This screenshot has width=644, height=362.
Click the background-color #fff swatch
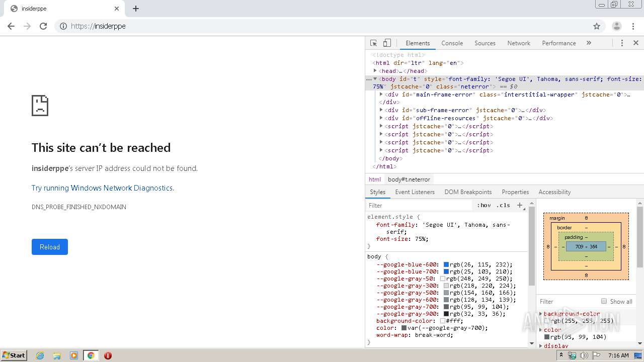coord(443,321)
